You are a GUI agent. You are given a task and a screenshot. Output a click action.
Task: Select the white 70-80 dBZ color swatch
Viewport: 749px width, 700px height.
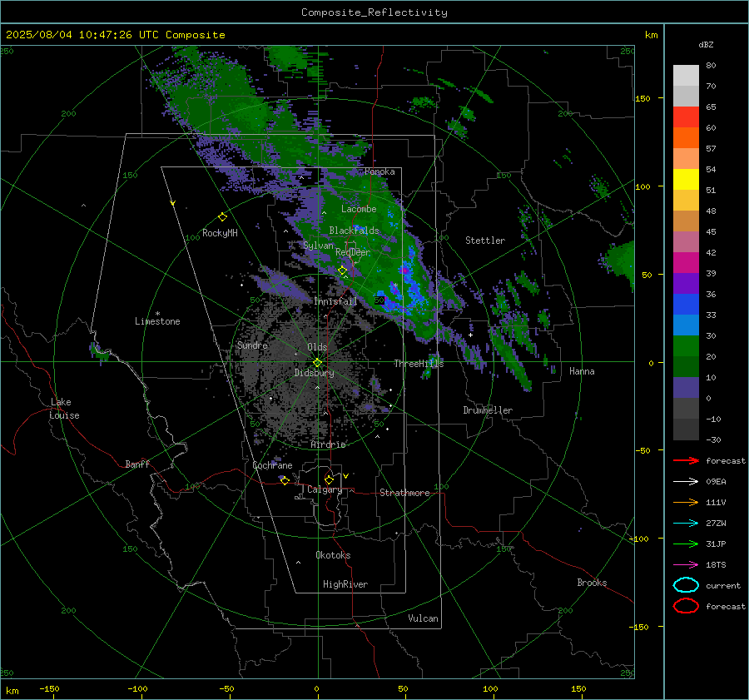coord(686,76)
